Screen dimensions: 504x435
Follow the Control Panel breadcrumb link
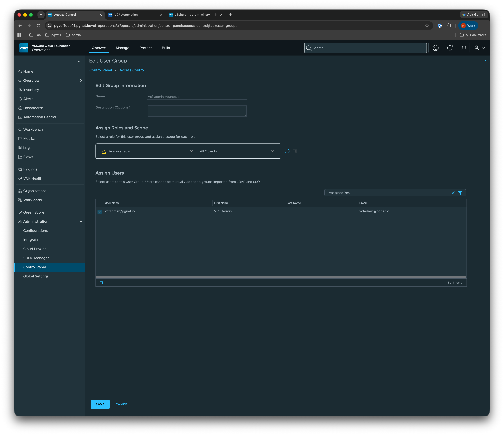[101, 70]
